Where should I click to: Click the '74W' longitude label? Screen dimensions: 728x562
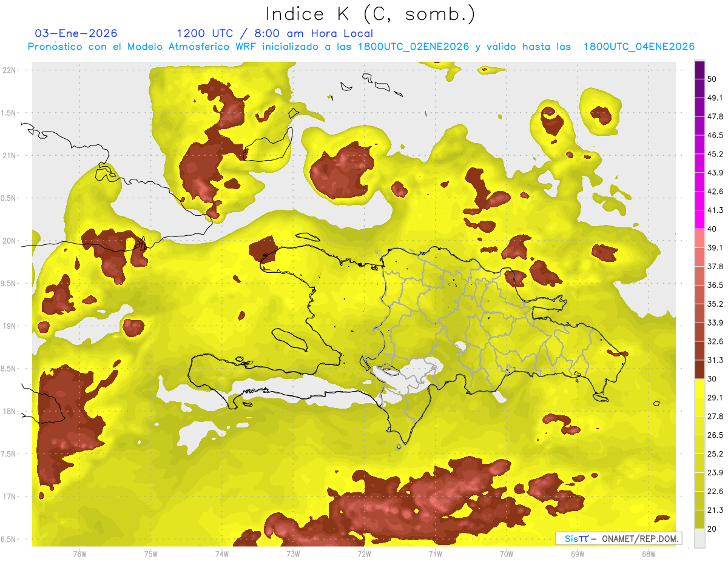point(222,554)
